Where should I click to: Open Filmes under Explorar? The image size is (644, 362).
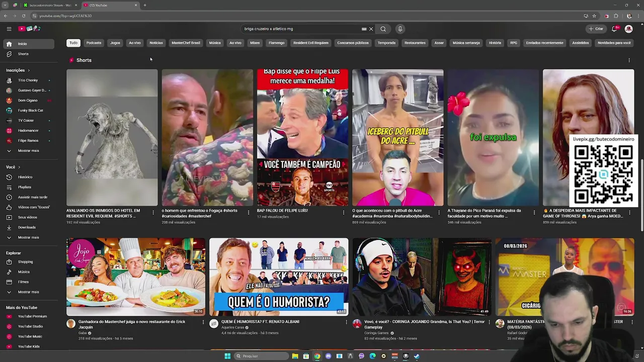(x=29, y=282)
